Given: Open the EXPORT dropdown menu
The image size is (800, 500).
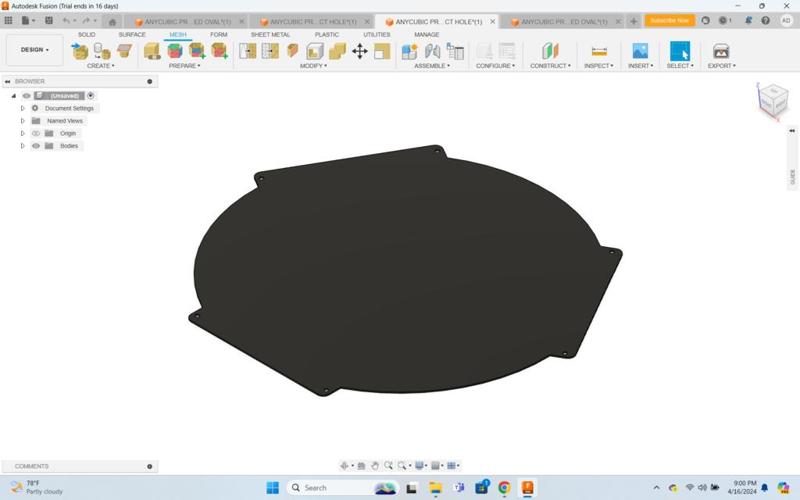Looking at the screenshot, I should point(721,66).
